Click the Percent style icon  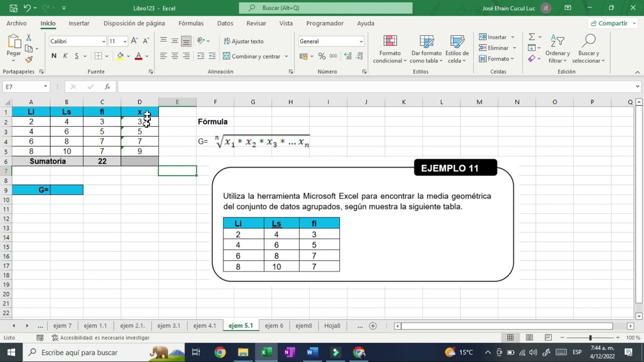[x=322, y=56]
